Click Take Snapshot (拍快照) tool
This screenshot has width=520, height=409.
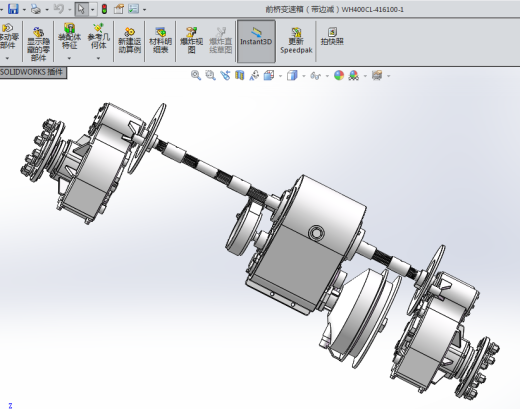[x=332, y=37]
